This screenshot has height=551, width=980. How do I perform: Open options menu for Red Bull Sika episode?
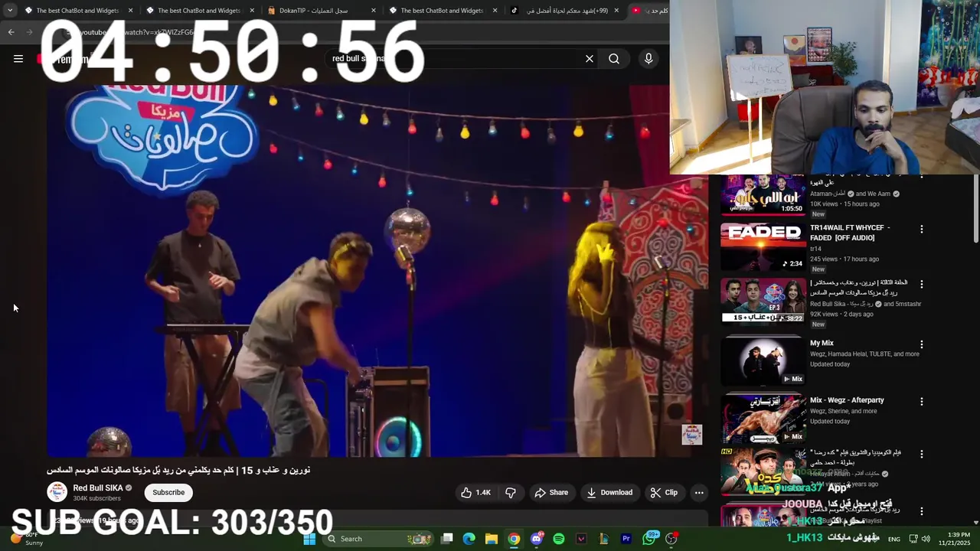pyautogui.click(x=922, y=284)
